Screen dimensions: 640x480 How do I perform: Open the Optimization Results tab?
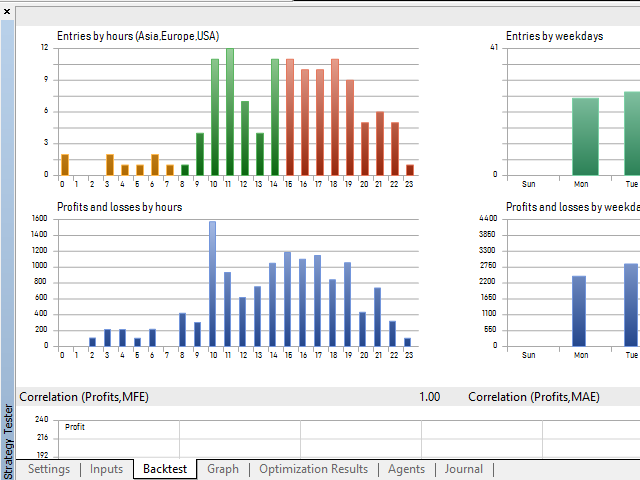[x=313, y=469]
